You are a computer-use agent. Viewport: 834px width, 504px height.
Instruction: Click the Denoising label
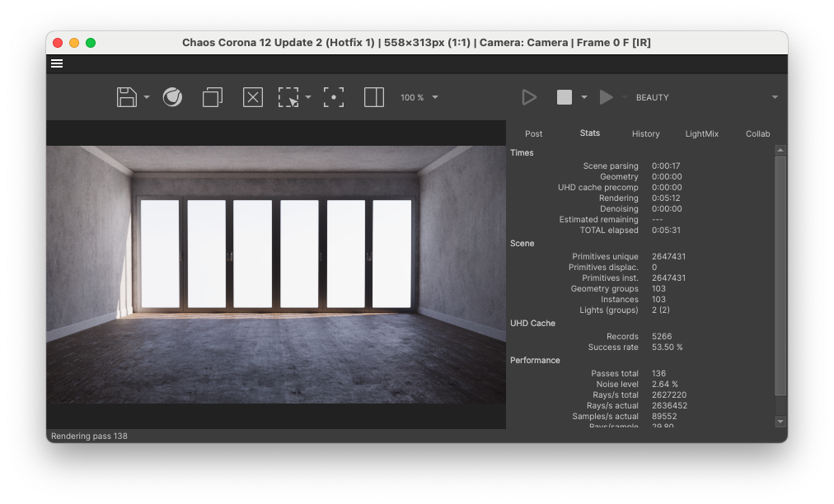tap(619, 209)
